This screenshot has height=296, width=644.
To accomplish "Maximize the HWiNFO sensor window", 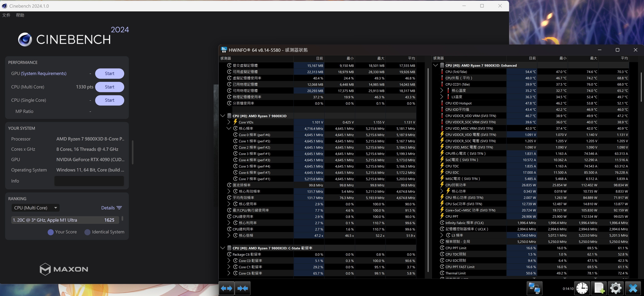I will click(617, 50).
